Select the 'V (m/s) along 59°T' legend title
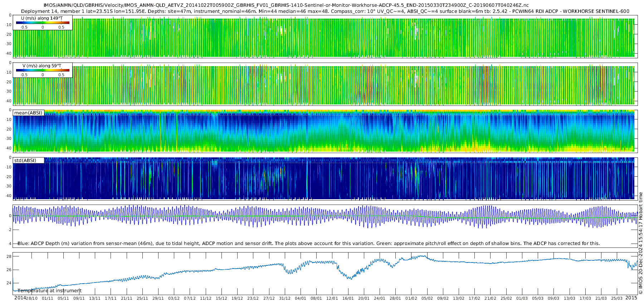 click(42, 66)
